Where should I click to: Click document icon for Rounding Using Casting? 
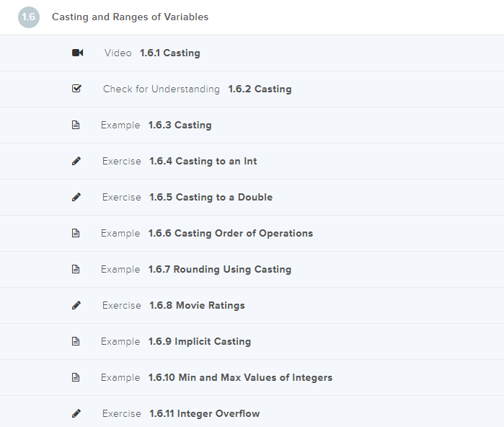(x=76, y=269)
